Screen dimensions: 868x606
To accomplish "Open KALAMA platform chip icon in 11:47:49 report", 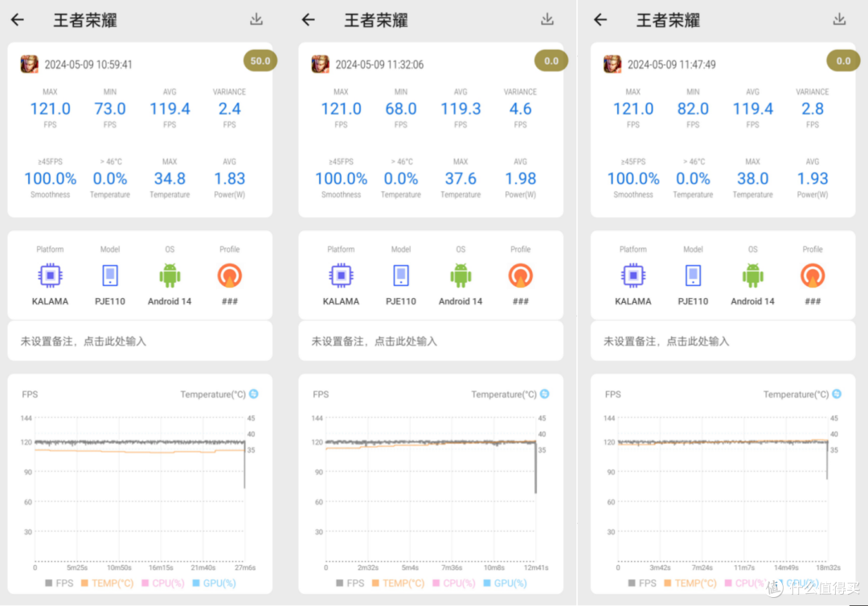I will pyautogui.click(x=633, y=275).
